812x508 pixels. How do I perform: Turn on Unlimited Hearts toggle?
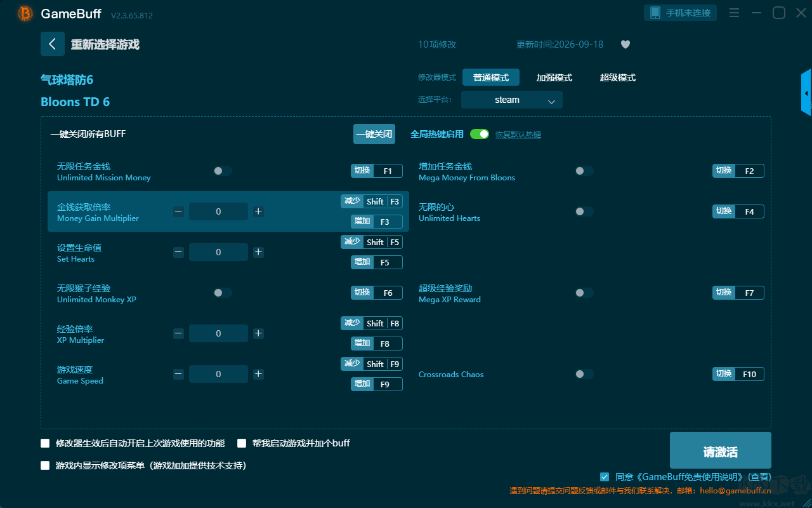pyautogui.click(x=584, y=211)
